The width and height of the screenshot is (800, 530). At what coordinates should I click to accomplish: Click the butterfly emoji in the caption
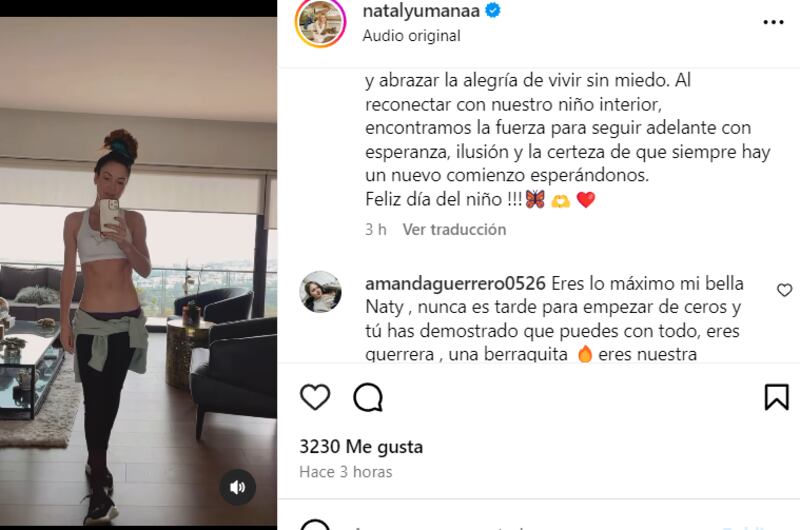[x=535, y=199]
